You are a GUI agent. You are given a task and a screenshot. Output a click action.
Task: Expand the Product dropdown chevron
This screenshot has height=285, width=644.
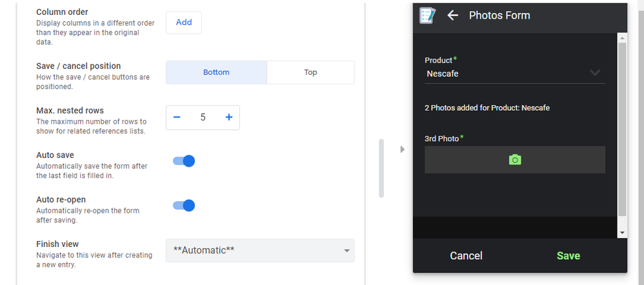(595, 73)
